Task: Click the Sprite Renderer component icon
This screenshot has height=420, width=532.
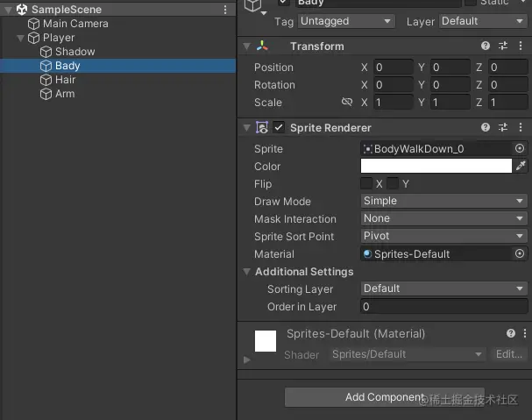Action: click(262, 128)
